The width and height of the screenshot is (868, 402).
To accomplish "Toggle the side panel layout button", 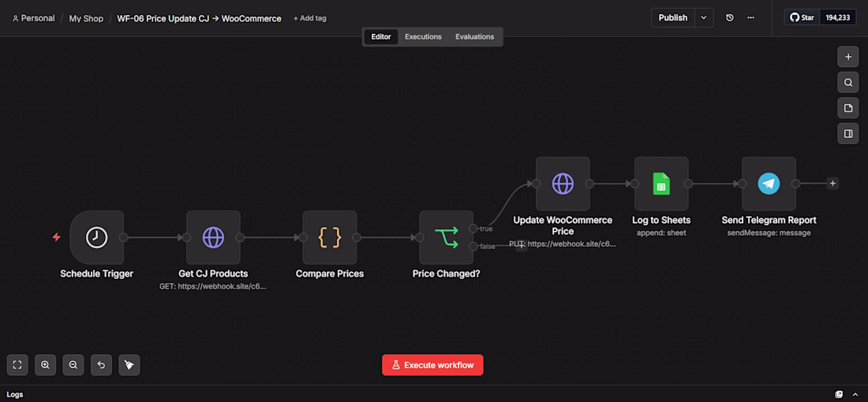I will (848, 134).
